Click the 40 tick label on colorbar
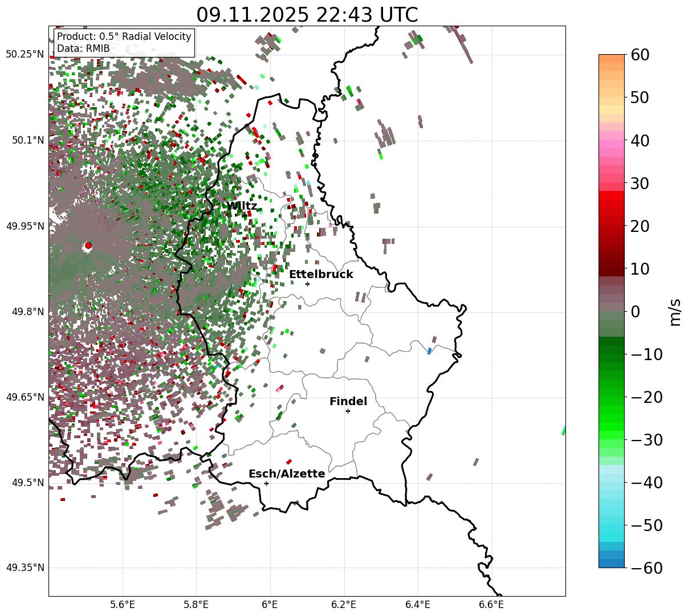 coord(639,140)
